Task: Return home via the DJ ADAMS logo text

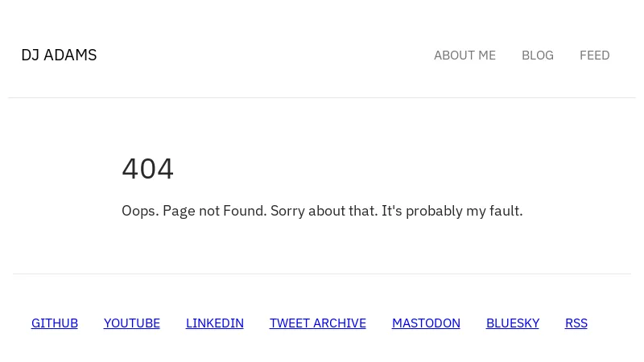Action: tap(59, 55)
